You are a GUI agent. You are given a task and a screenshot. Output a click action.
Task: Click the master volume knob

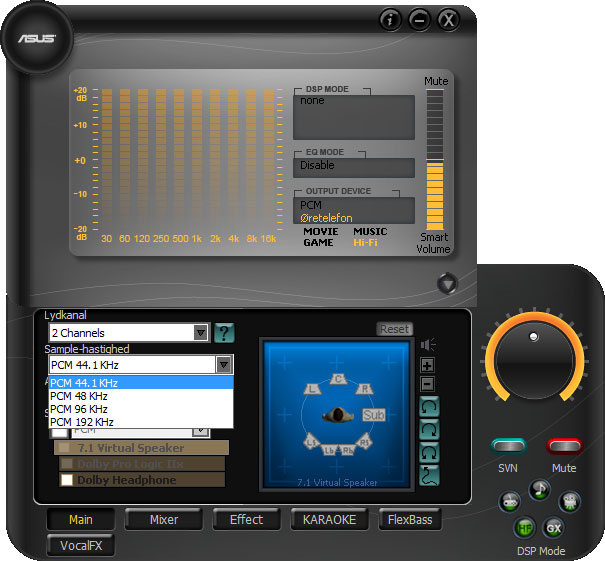pos(534,360)
